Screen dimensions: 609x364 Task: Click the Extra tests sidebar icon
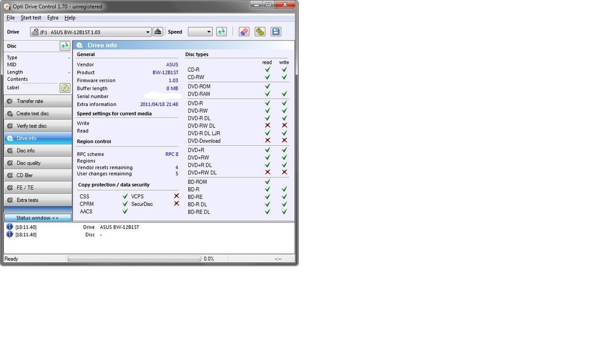10,200
